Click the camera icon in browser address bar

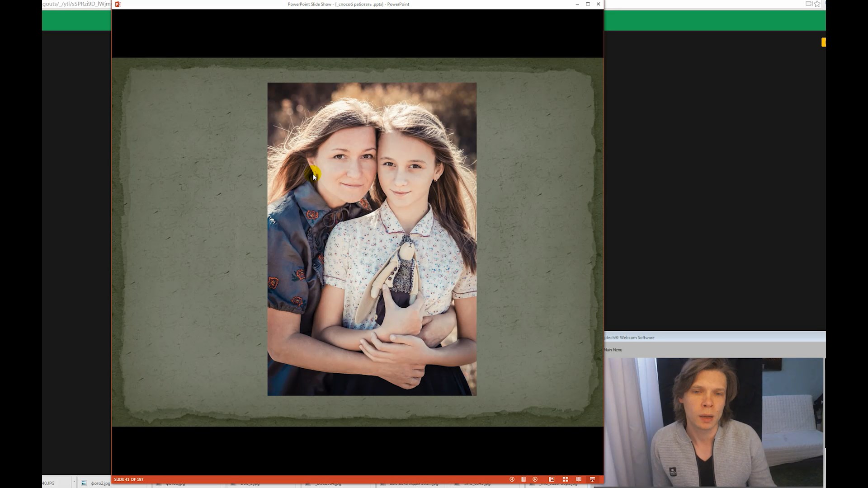[809, 4]
